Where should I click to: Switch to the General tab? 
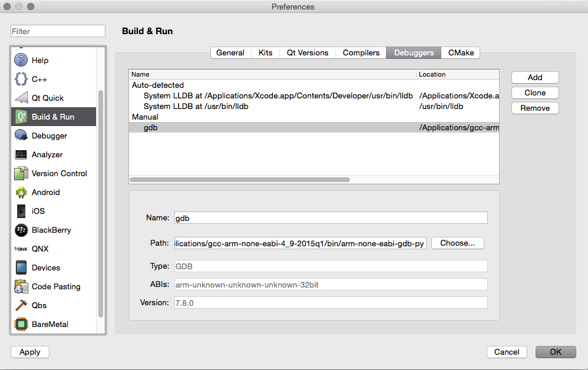click(x=230, y=53)
